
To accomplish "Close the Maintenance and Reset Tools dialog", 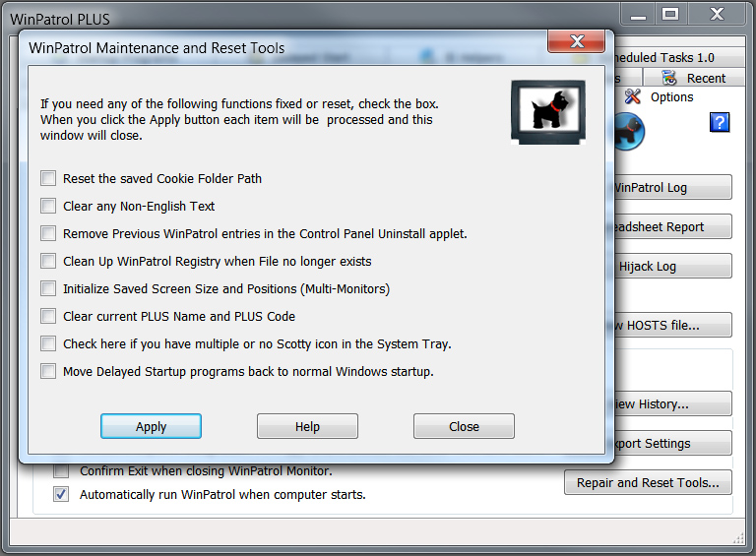I will [x=576, y=42].
